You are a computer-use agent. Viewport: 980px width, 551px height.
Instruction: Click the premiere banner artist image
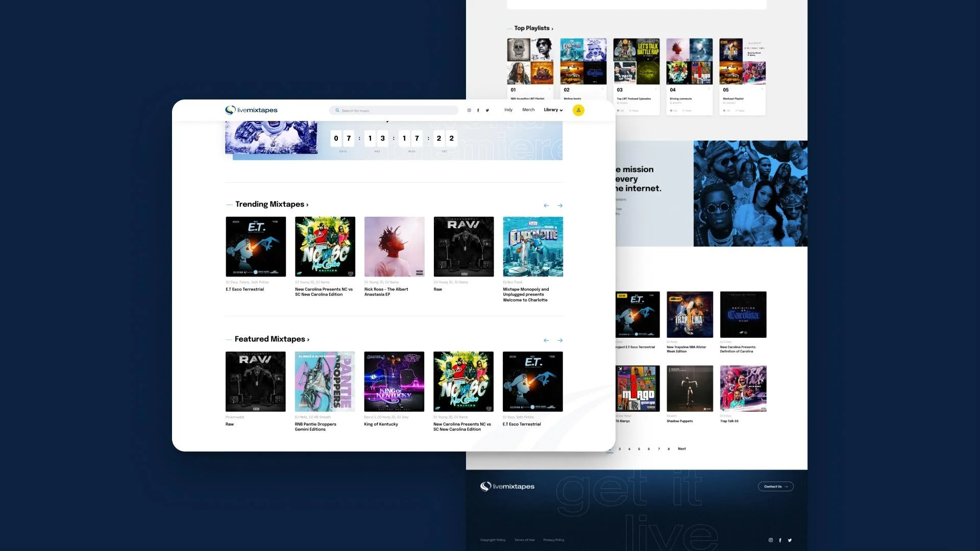(x=271, y=137)
